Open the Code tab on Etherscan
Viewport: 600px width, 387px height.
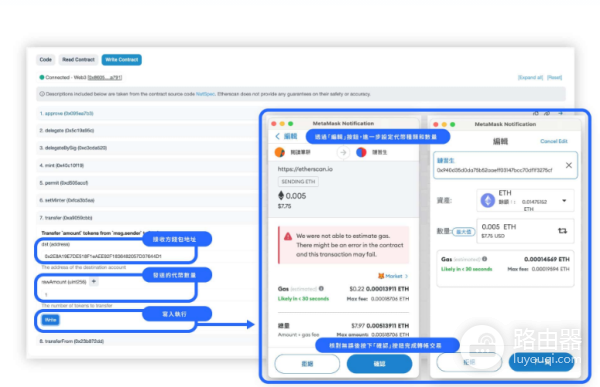pyautogui.click(x=46, y=60)
